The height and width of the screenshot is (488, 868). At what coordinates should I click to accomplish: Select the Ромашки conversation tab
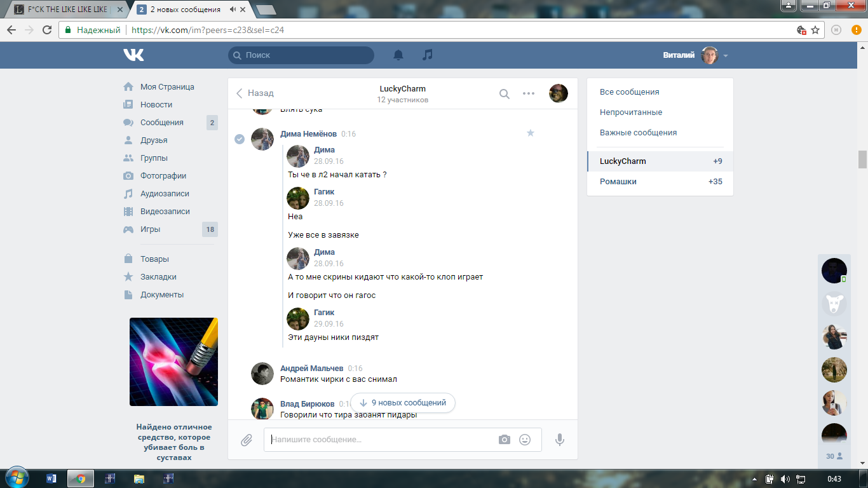click(660, 182)
